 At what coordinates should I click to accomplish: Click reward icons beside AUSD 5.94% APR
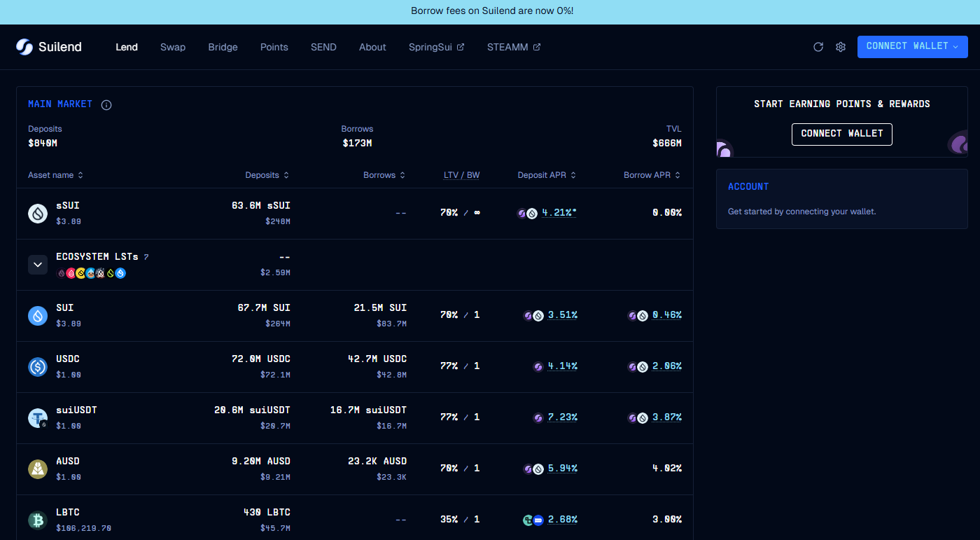[x=533, y=469]
